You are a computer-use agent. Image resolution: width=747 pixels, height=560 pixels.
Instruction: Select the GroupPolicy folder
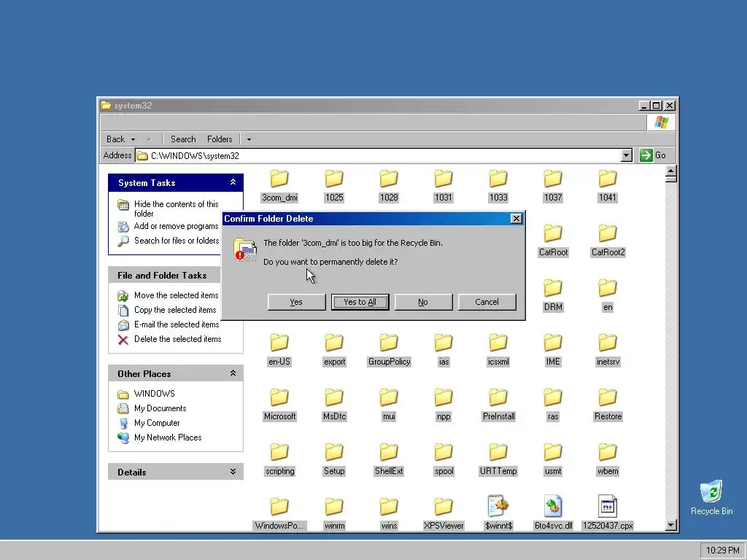[x=389, y=350]
